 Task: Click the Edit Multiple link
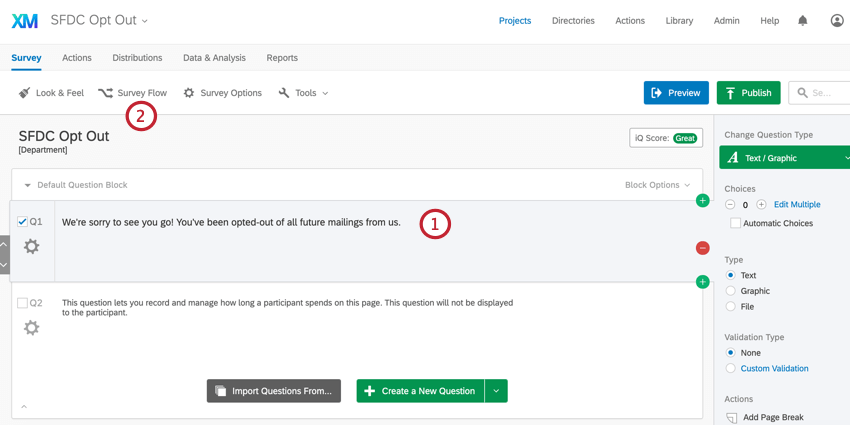(x=797, y=205)
